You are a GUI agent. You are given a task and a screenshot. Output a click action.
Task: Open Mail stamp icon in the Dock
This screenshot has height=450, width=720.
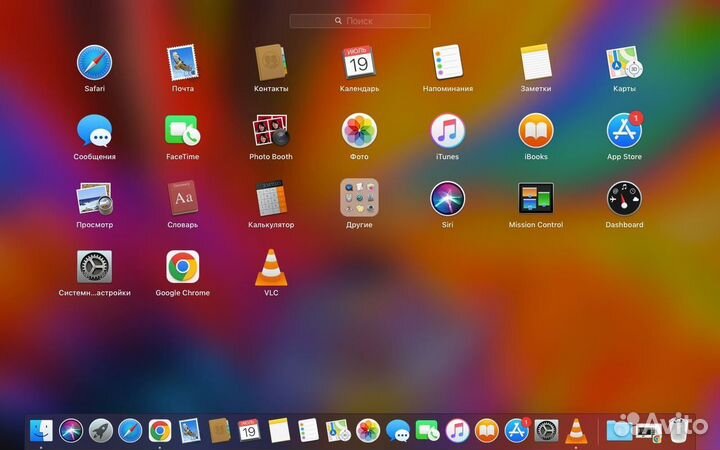click(189, 431)
